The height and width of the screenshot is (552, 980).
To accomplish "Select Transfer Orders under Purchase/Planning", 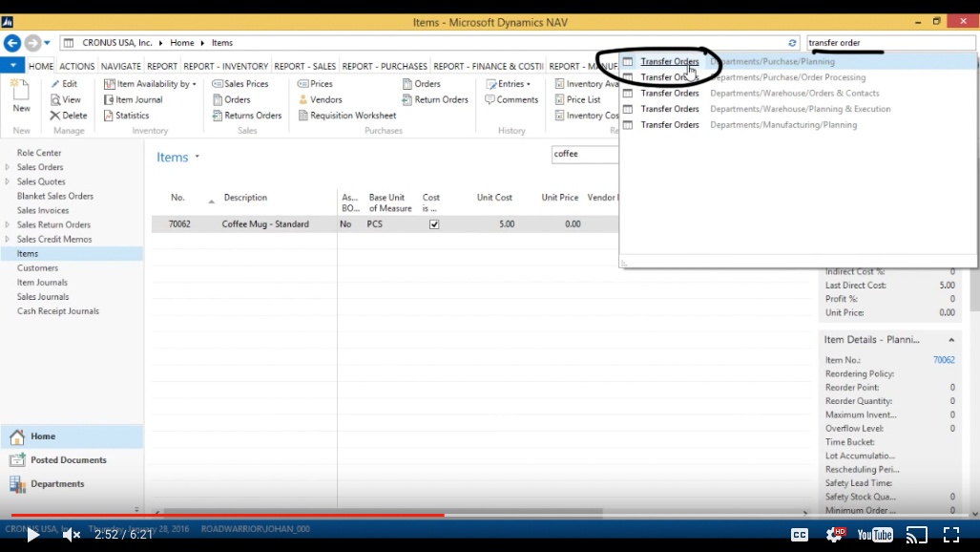I will 798,61.
